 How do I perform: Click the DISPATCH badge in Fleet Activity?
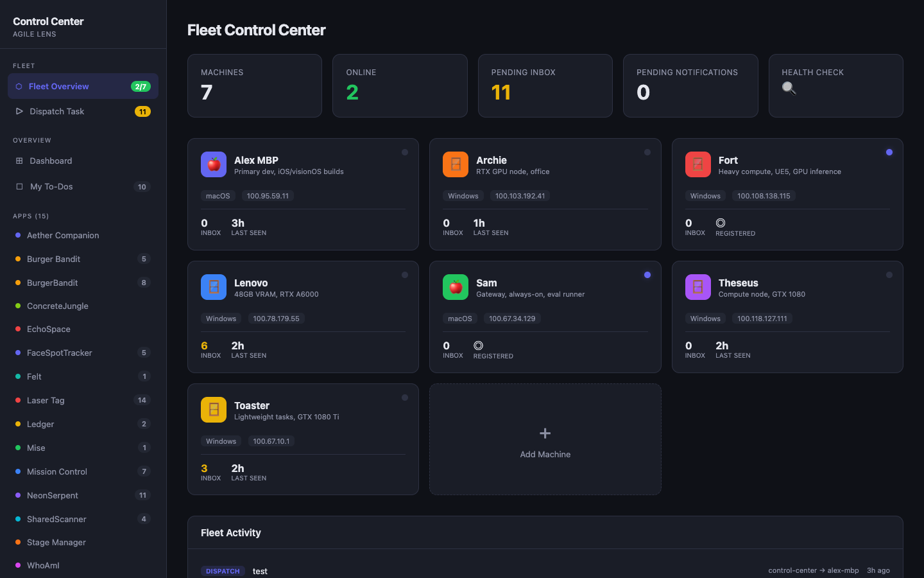tap(223, 571)
